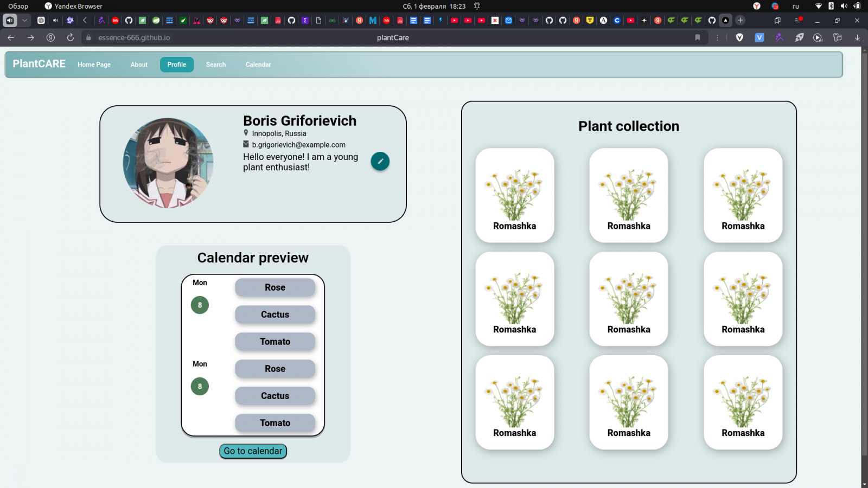Viewport: 868px width, 488px height.
Task: Open the system clock and date menu
Action: tap(434, 6)
